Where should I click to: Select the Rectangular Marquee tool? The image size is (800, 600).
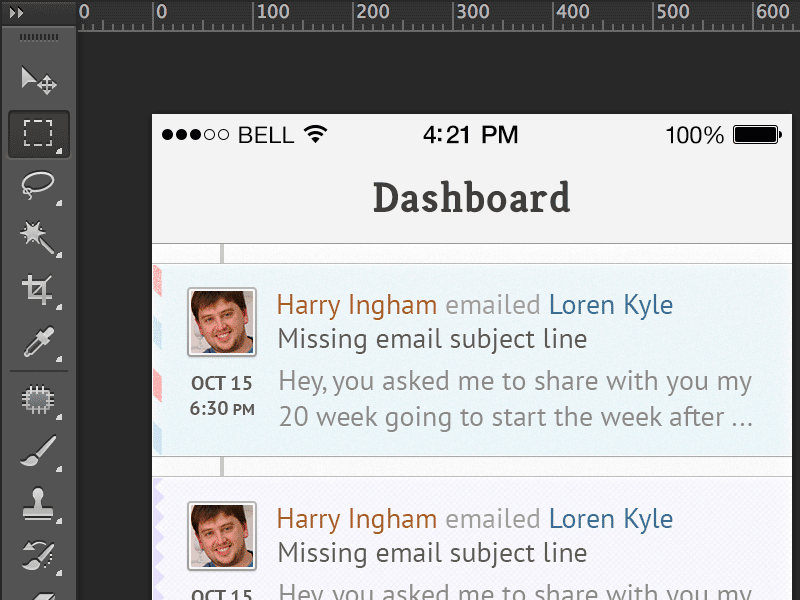[39, 134]
